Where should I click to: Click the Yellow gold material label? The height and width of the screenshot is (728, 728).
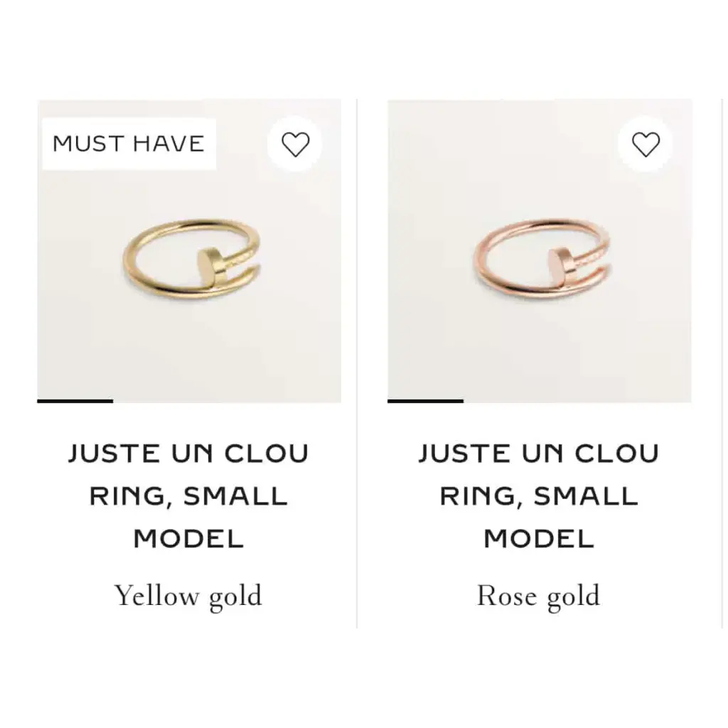pyautogui.click(x=188, y=596)
